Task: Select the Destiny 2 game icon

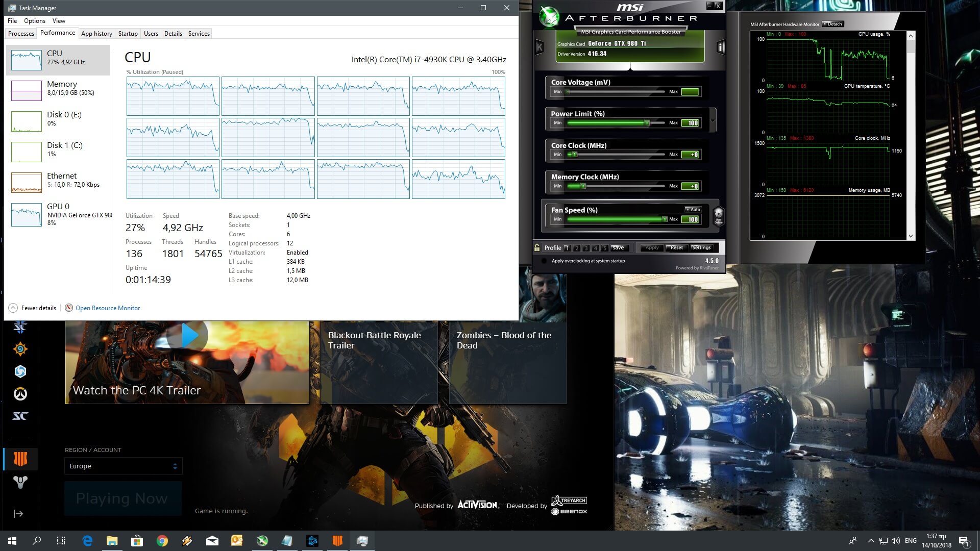Action: click(x=20, y=482)
